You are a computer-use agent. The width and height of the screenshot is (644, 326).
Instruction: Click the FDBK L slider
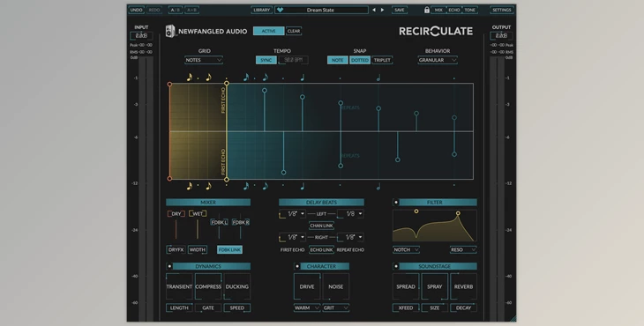tap(219, 226)
